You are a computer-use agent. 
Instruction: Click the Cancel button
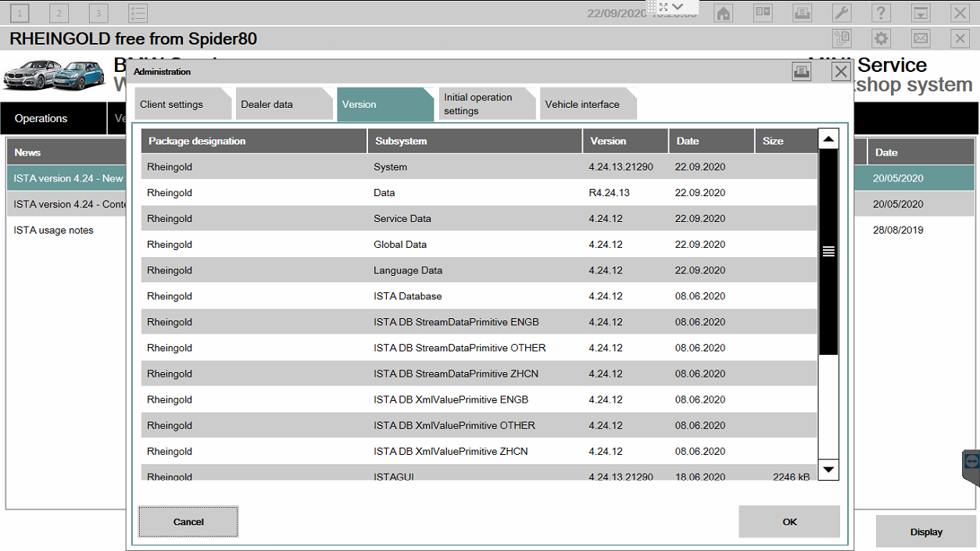click(188, 521)
